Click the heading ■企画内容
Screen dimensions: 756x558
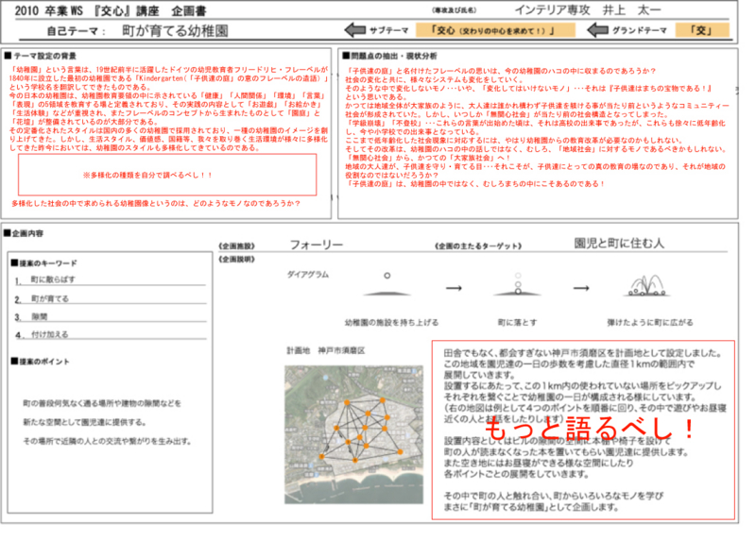click(x=24, y=233)
